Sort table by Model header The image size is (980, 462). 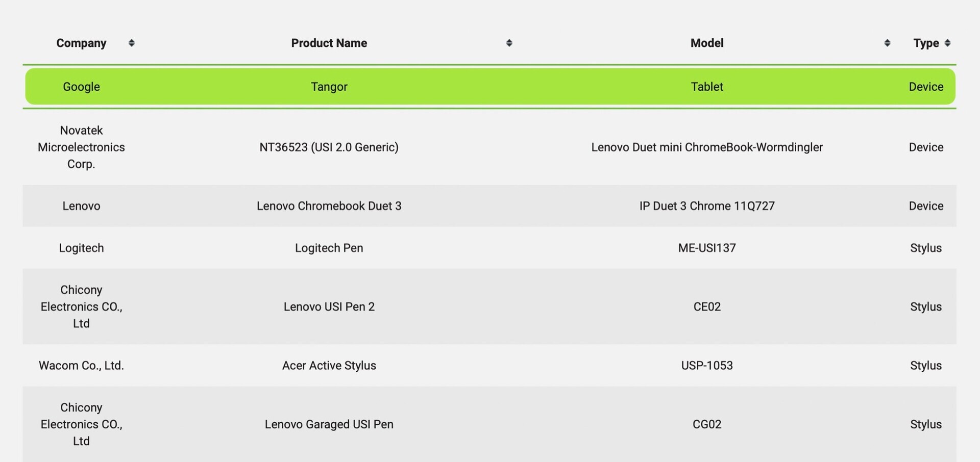point(706,43)
